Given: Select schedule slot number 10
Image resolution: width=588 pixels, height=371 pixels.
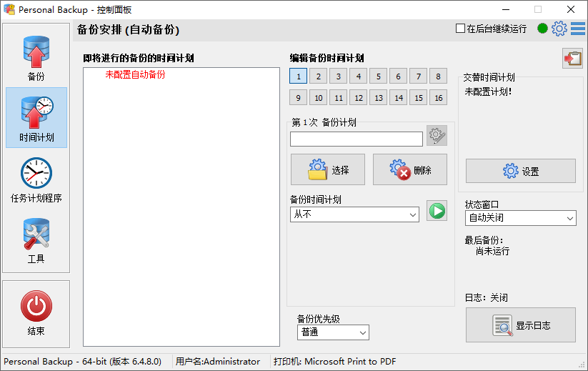Looking at the screenshot, I should tap(319, 97).
